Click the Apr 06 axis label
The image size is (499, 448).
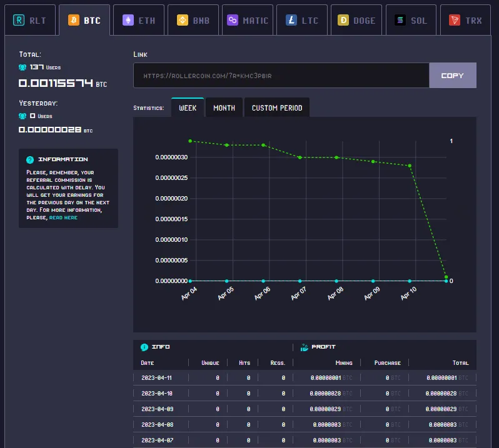point(262,293)
